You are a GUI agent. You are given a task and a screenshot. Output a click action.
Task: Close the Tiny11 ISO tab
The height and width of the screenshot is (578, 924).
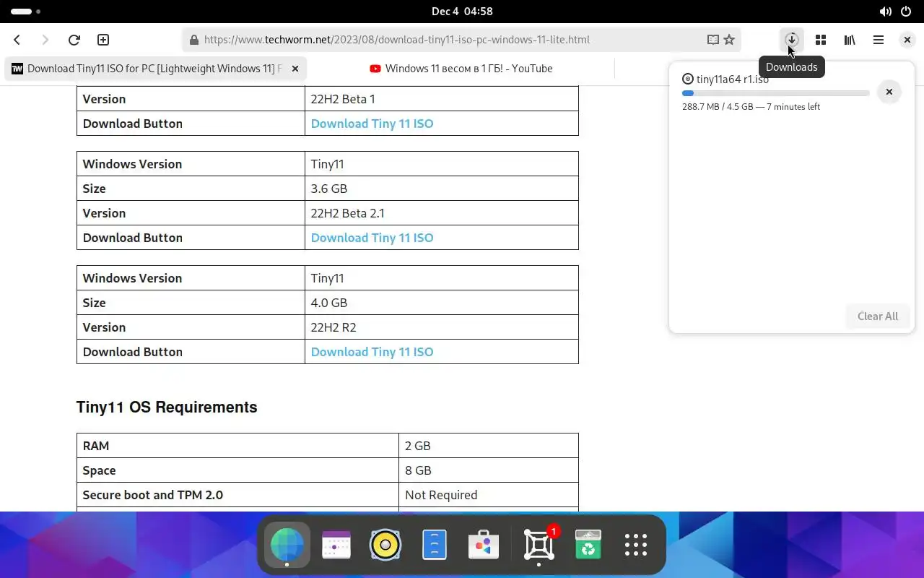(x=295, y=69)
